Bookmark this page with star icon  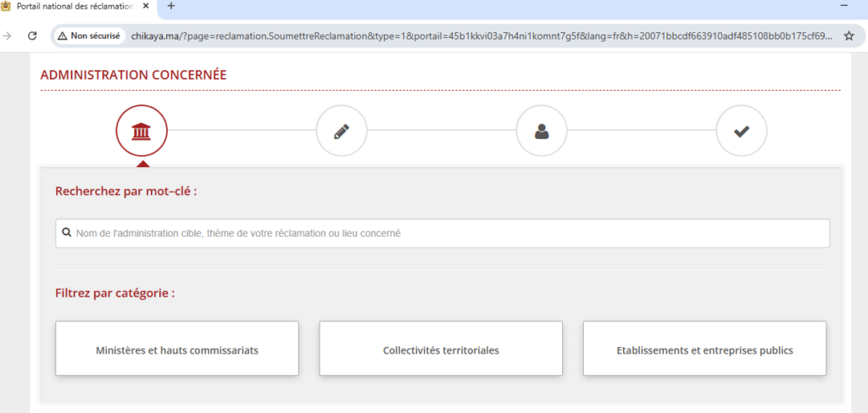849,36
